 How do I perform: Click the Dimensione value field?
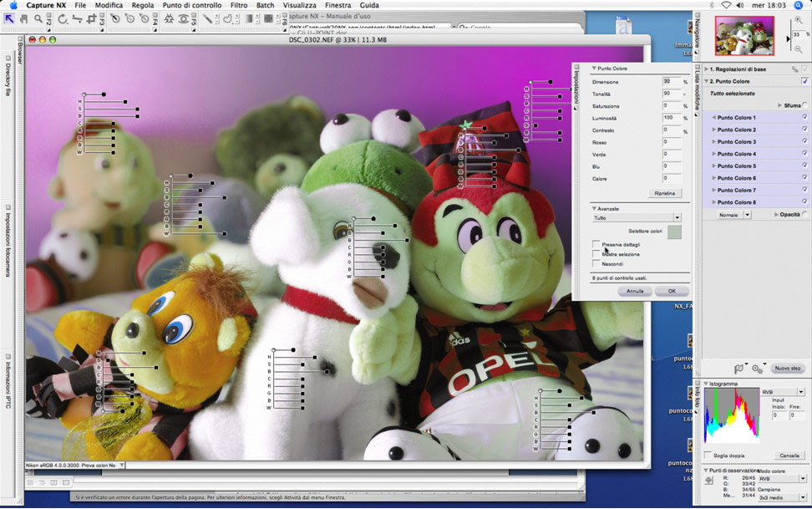click(x=671, y=81)
